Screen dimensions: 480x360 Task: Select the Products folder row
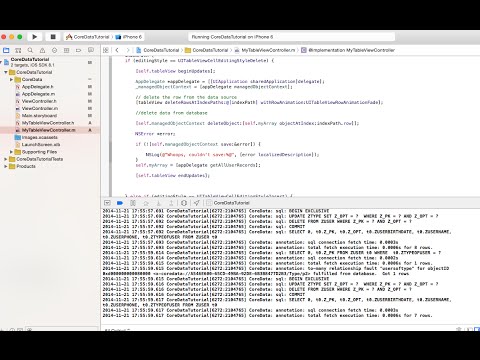click(x=50, y=166)
